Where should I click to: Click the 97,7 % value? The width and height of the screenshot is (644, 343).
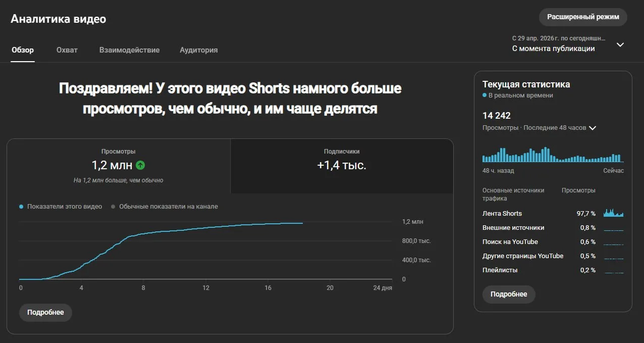(586, 213)
